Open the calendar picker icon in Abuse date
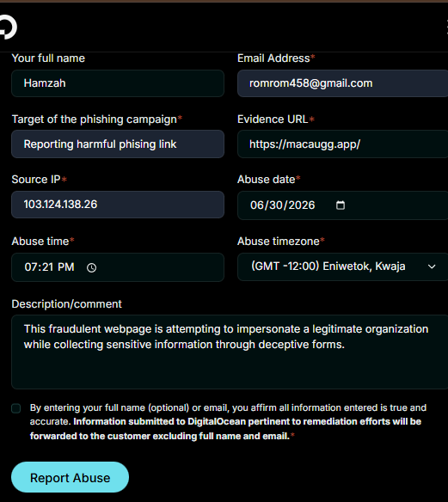The height and width of the screenshot is (502, 448). pyautogui.click(x=341, y=205)
